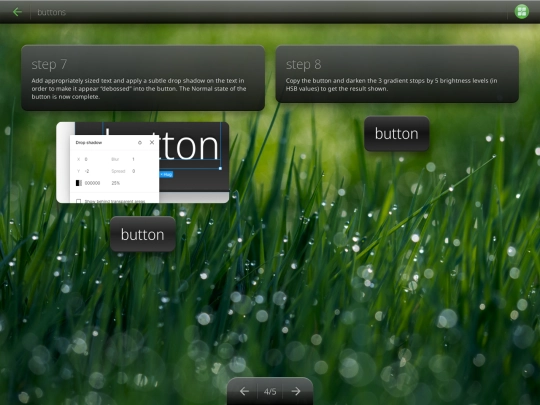Open the drop shadow screenshot thumbnail
The height and width of the screenshot is (405, 540).
pyautogui.click(x=143, y=162)
